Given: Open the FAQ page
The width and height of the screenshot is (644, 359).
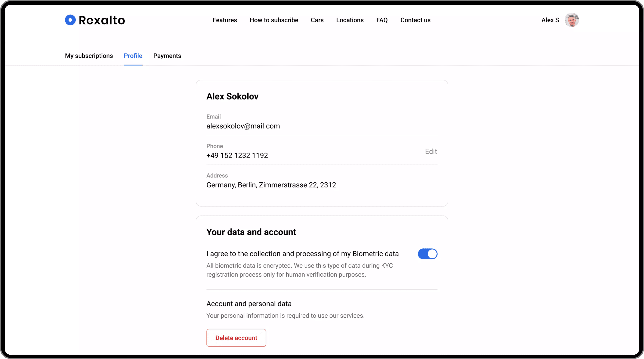Looking at the screenshot, I should pyautogui.click(x=382, y=20).
